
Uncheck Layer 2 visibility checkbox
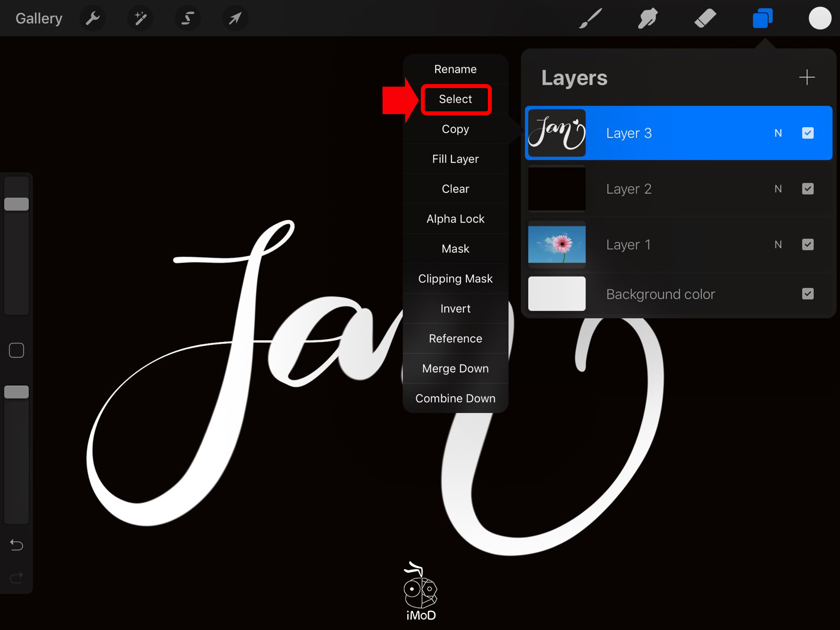point(808,189)
